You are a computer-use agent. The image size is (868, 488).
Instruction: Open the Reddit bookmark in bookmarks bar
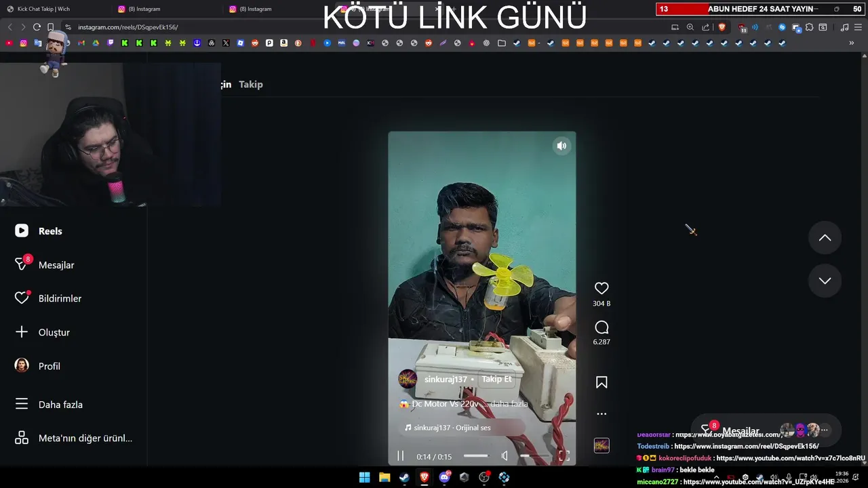coord(255,43)
